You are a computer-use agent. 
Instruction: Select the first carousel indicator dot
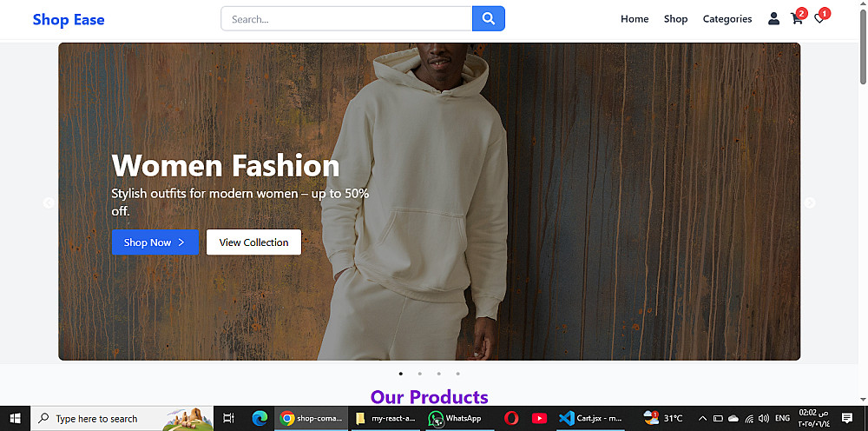[x=400, y=374]
